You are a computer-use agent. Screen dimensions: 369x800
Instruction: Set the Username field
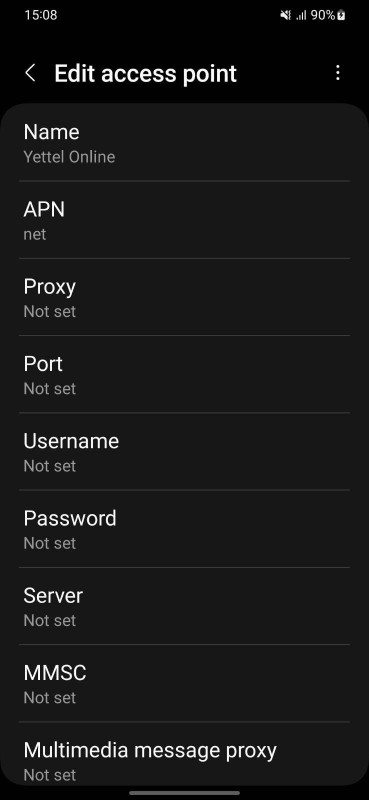tap(184, 452)
